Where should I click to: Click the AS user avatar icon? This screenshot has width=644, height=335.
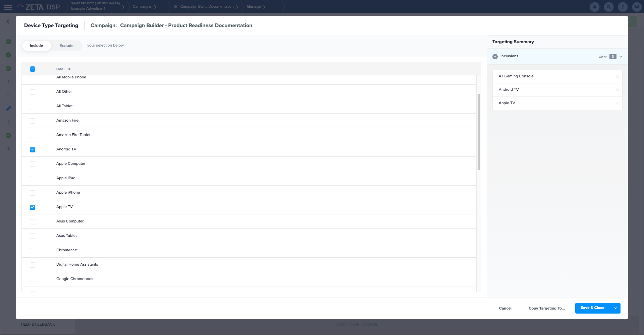pyautogui.click(x=636, y=7)
